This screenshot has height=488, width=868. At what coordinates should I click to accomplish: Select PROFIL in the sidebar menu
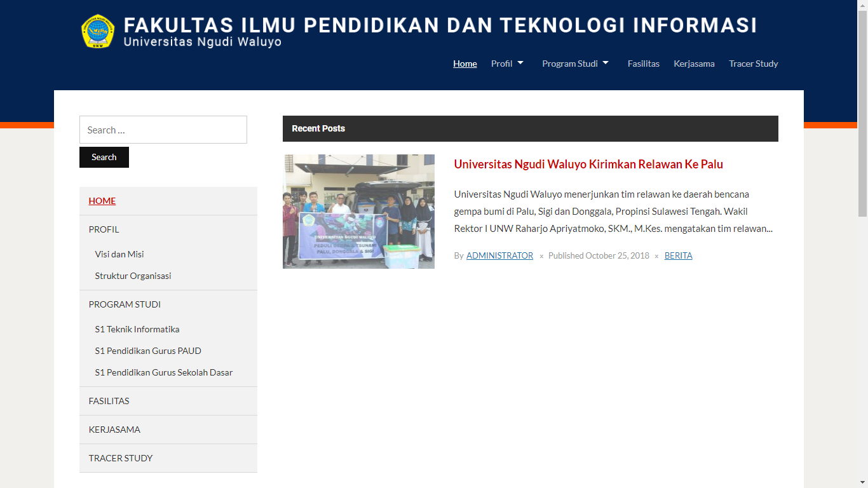[x=104, y=229]
